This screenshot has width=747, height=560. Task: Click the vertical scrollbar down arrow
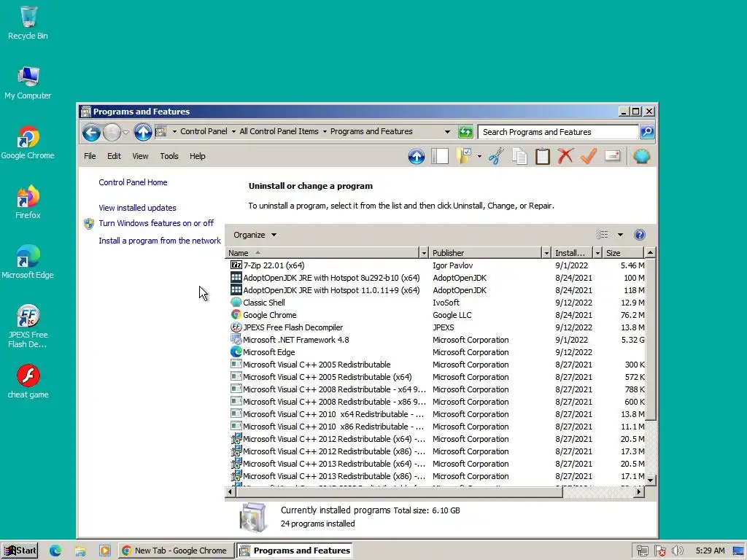pyautogui.click(x=650, y=480)
